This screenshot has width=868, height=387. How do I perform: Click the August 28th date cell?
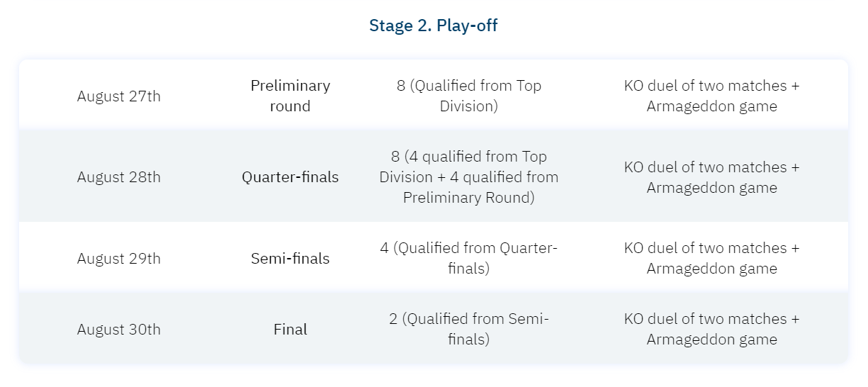coord(119,177)
